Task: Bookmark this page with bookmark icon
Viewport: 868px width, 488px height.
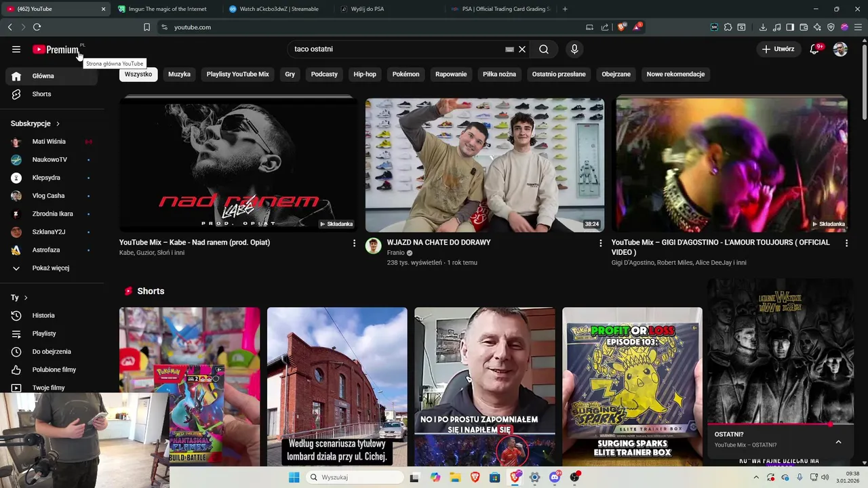Action: (x=146, y=27)
